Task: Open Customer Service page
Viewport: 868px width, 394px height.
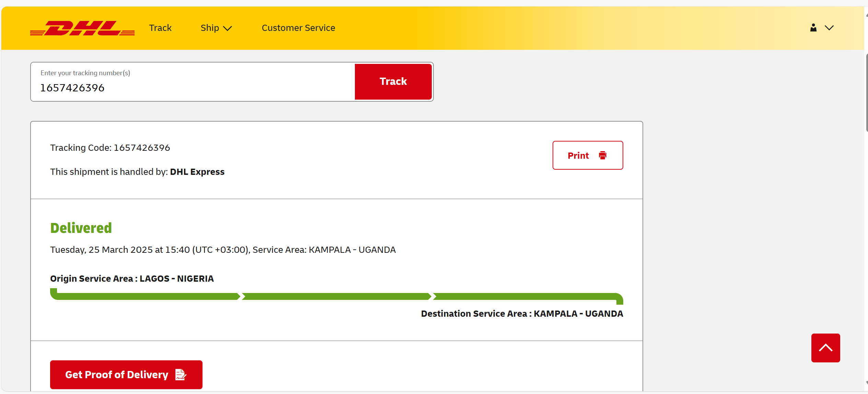Action: (298, 28)
